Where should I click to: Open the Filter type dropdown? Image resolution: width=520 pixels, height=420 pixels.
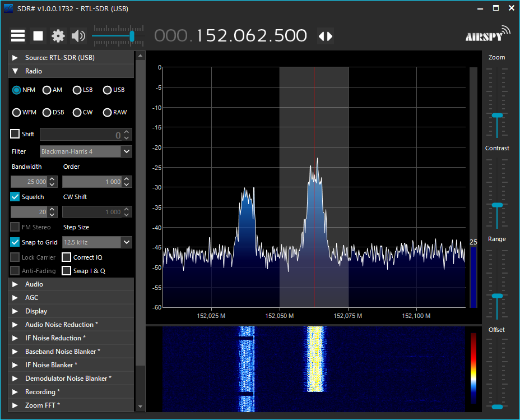click(126, 151)
